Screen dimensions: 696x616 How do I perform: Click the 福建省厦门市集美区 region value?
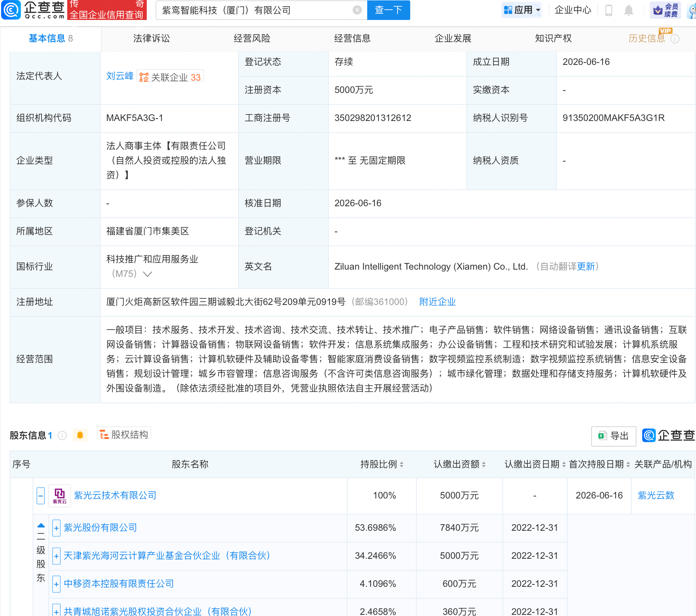[x=147, y=231]
